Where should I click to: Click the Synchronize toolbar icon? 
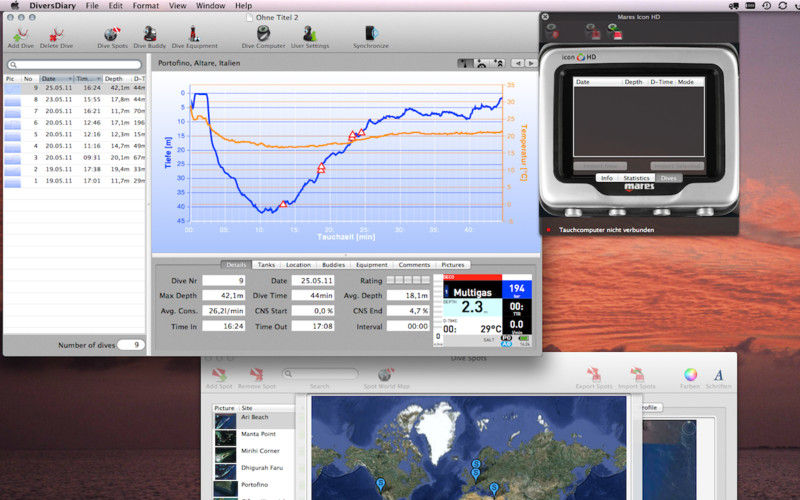[x=371, y=38]
